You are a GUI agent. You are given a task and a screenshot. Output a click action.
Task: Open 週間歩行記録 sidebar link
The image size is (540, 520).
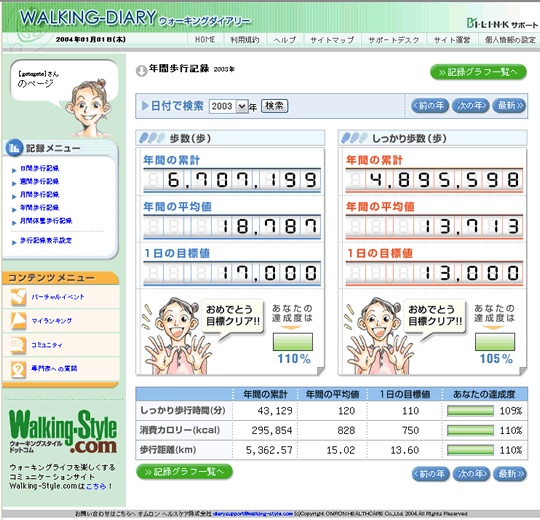click(x=40, y=181)
